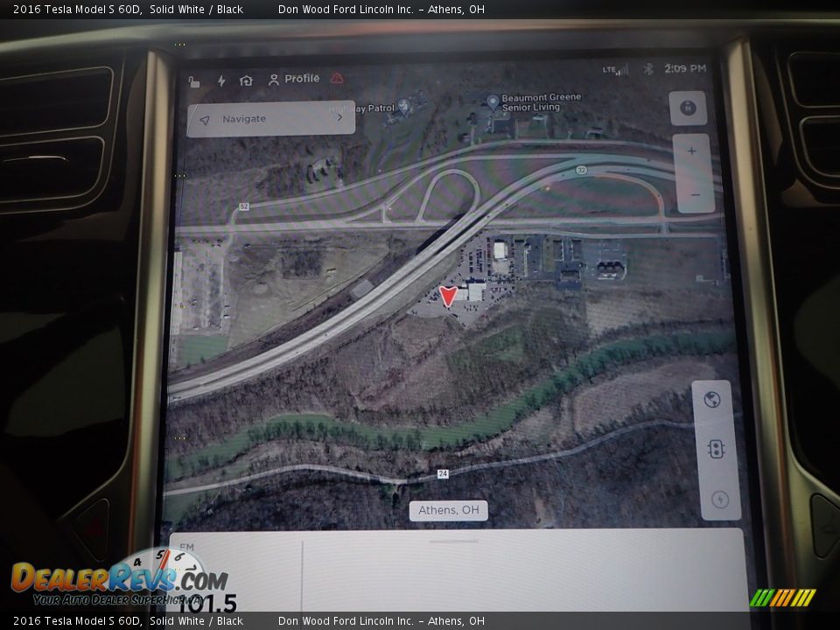This screenshot has height=630, width=840.
Task: Show charging stations on map
Action: [x=720, y=500]
